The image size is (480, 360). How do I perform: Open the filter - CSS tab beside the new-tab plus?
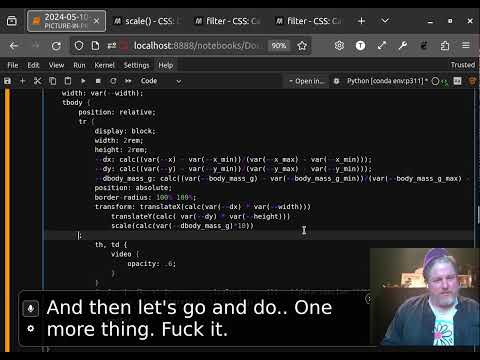308,21
